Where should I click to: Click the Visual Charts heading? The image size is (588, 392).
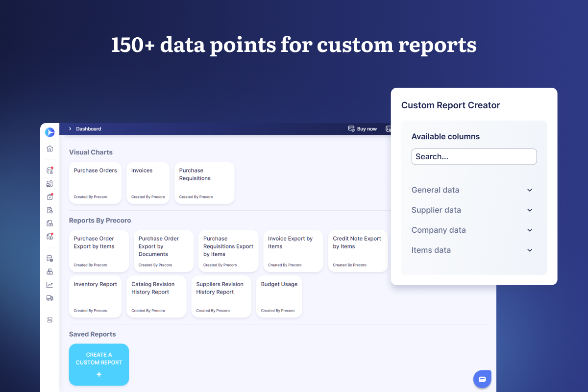coord(91,152)
